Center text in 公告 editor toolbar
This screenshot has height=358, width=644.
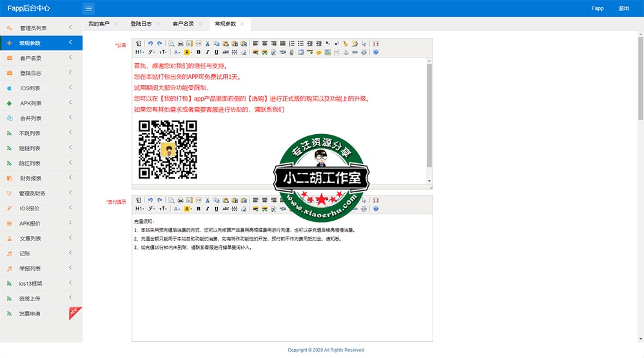[264, 44]
